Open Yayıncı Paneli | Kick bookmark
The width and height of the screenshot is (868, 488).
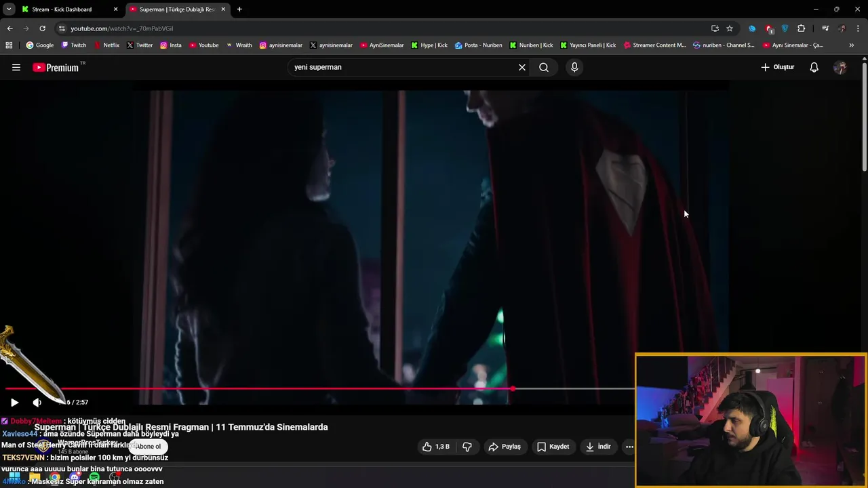[588, 45]
